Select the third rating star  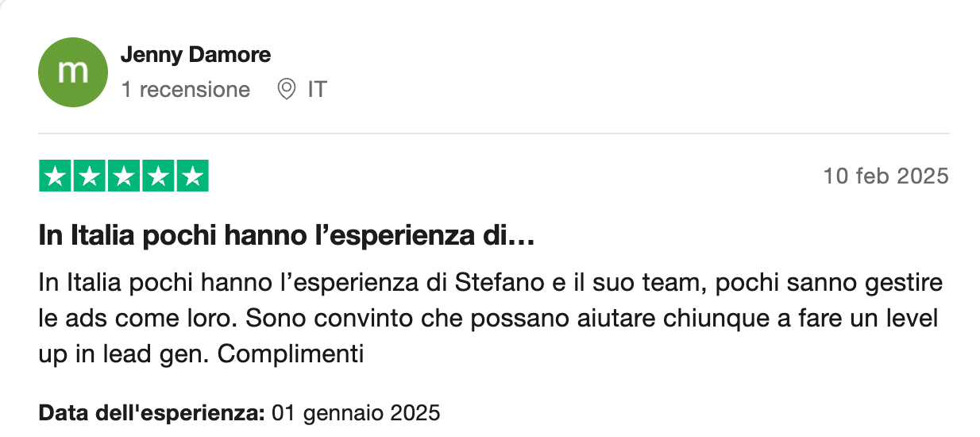coord(124,176)
